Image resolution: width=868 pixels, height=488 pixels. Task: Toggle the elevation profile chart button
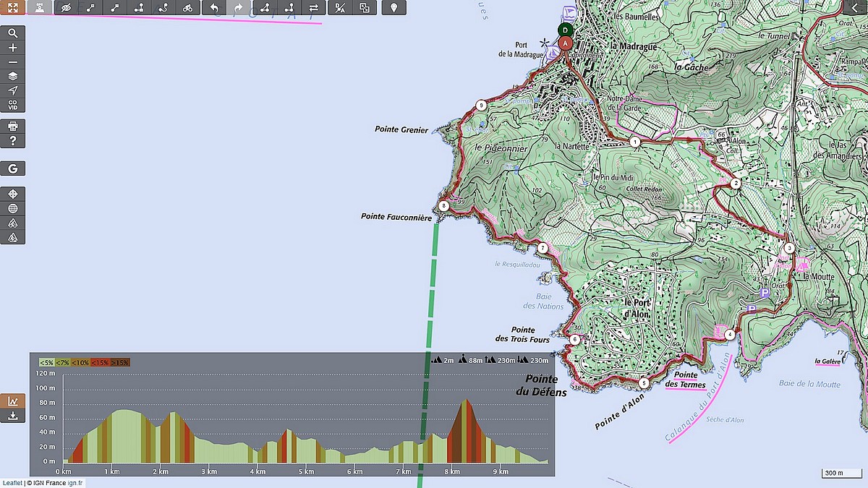click(x=13, y=401)
